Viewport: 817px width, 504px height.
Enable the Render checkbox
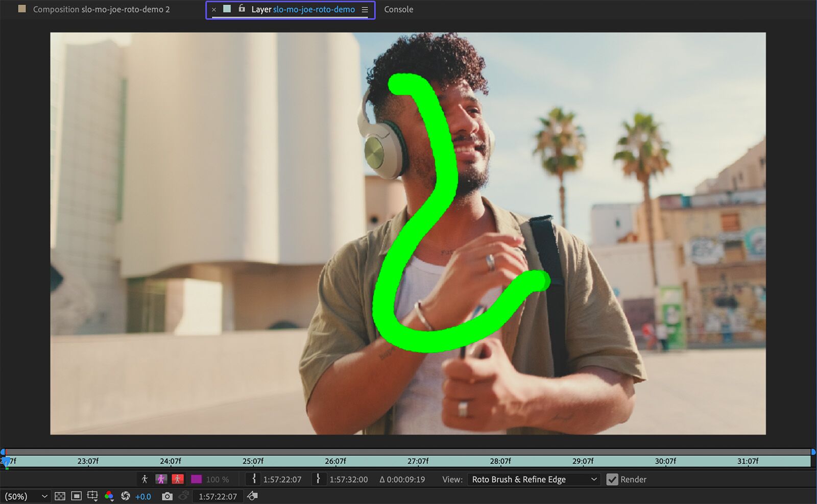[x=612, y=480]
